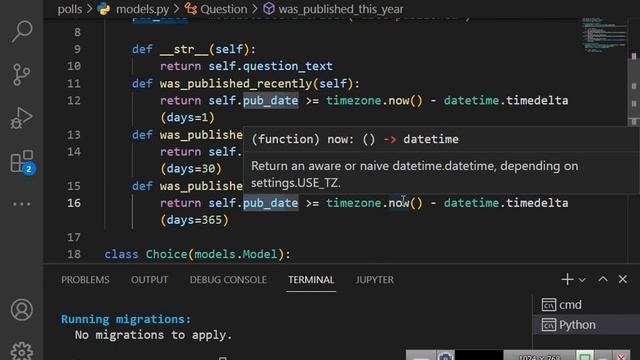Click line number 12 in gutter

tap(74, 100)
